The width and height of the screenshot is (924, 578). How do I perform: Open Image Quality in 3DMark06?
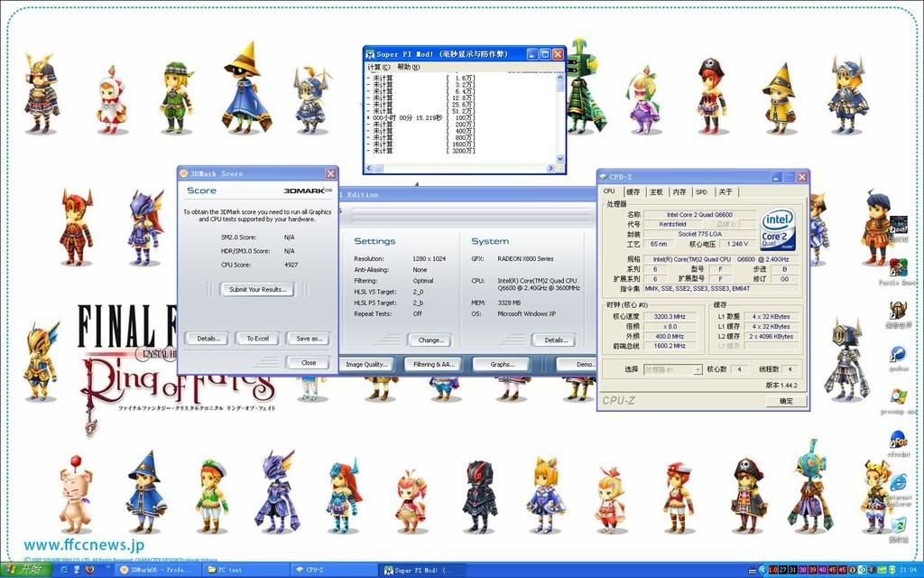[366, 365]
